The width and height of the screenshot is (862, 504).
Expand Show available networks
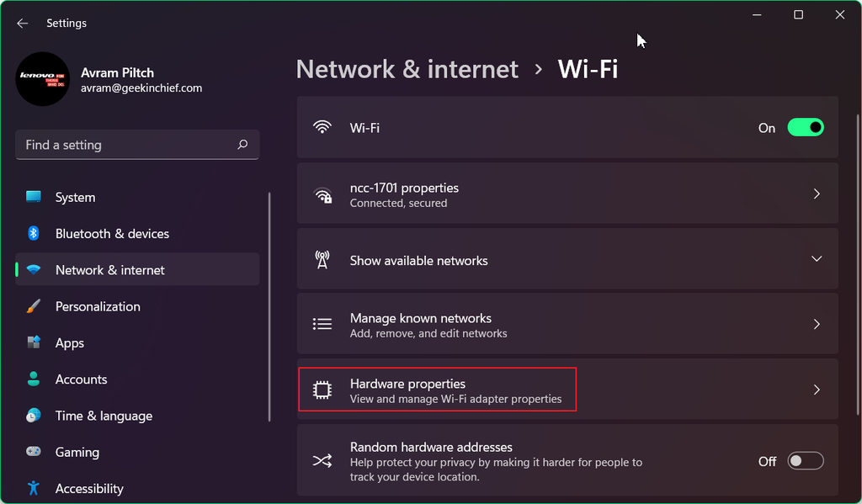point(816,259)
